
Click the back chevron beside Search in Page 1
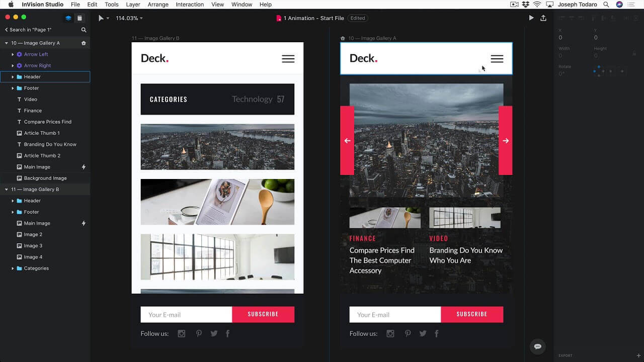coord(7,30)
